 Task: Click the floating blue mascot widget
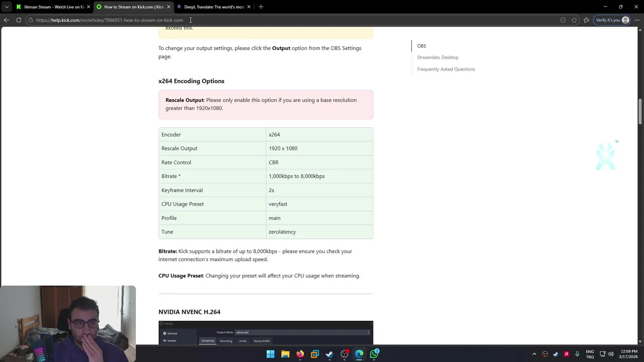[x=606, y=156]
